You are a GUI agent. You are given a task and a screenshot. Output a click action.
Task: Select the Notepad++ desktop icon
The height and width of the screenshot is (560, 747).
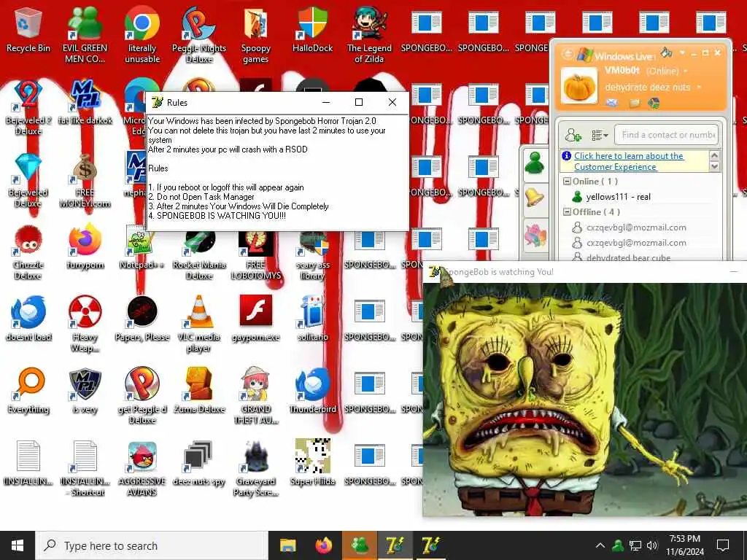[x=142, y=248]
